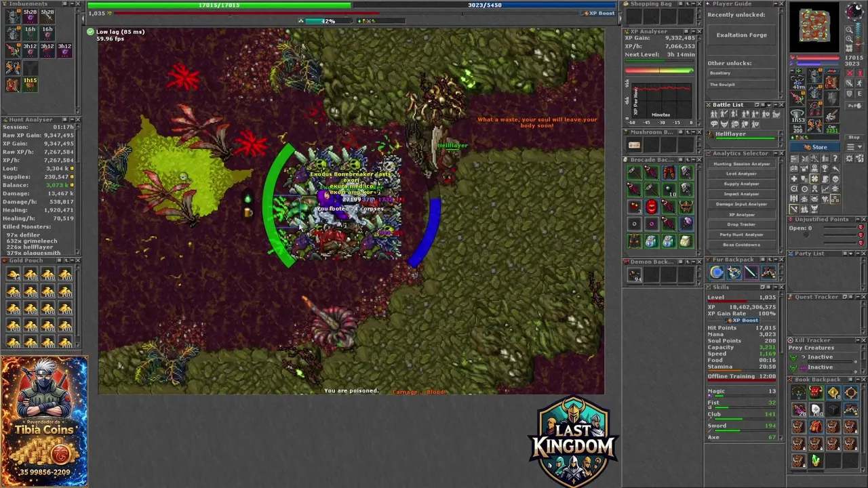Minimize the Mushroom Backpack panel
Screen dimensions: 868x488
(x=694, y=131)
